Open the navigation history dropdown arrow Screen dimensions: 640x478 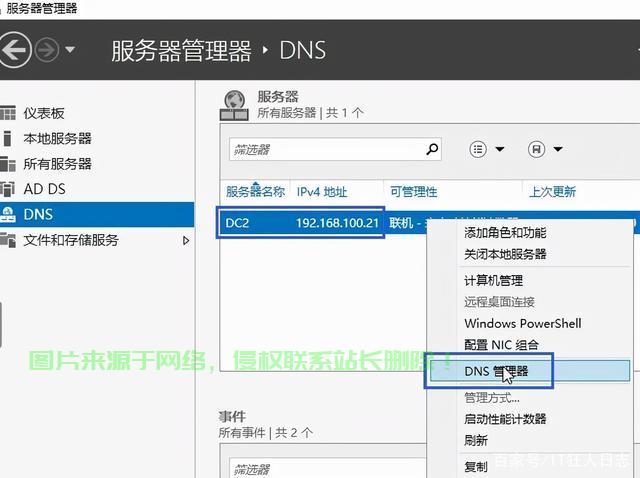70,50
